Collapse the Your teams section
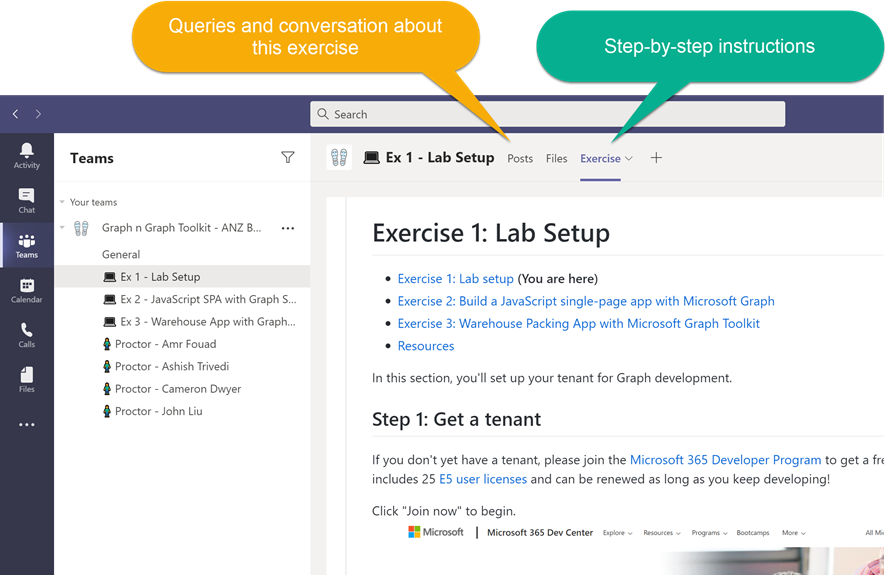 point(62,202)
